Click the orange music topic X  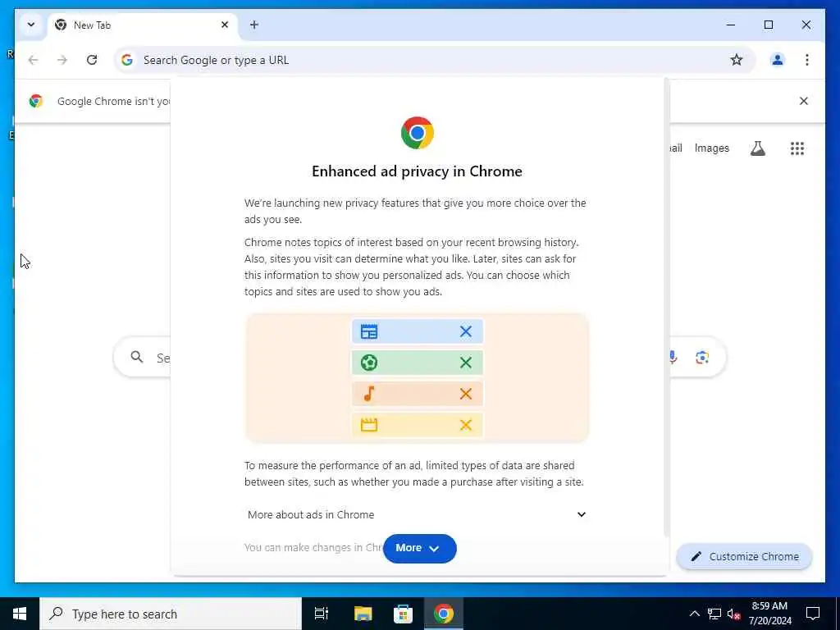466,394
